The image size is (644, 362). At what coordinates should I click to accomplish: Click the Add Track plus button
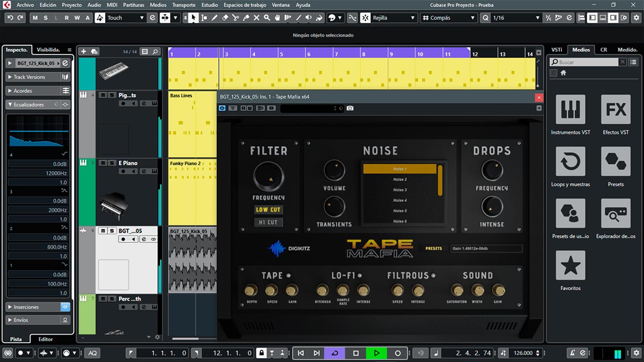(x=83, y=51)
